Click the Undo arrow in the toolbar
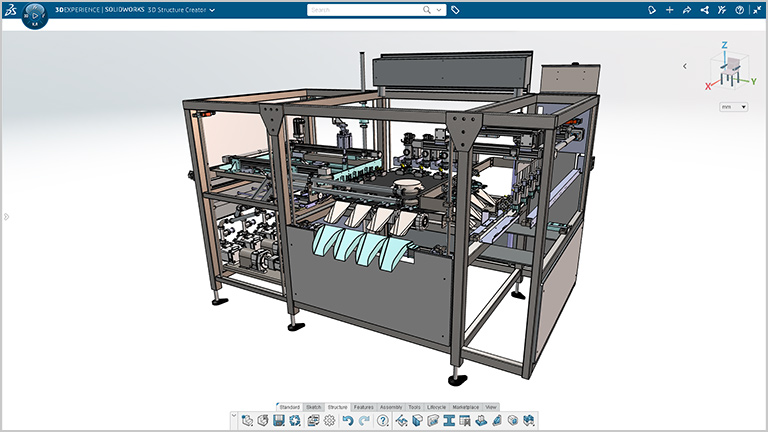This screenshot has height=432, width=768. [347, 421]
